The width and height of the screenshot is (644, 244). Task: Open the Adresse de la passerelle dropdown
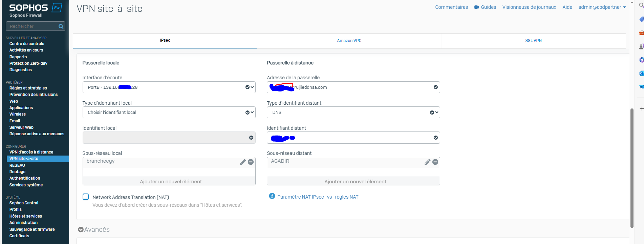pos(353,87)
